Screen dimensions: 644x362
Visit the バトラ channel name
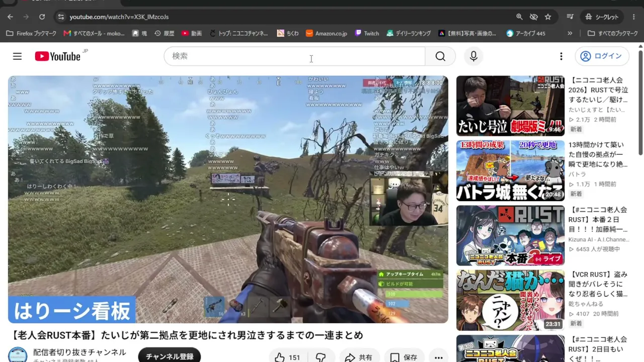pyautogui.click(x=577, y=174)
